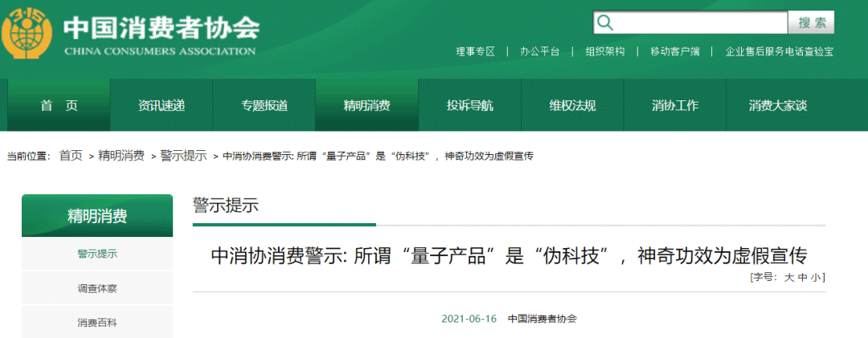This screenshot has height=338, width=868.
Task: Open 消费大家谈 navigation item
Action: click(x=777, y=105)
